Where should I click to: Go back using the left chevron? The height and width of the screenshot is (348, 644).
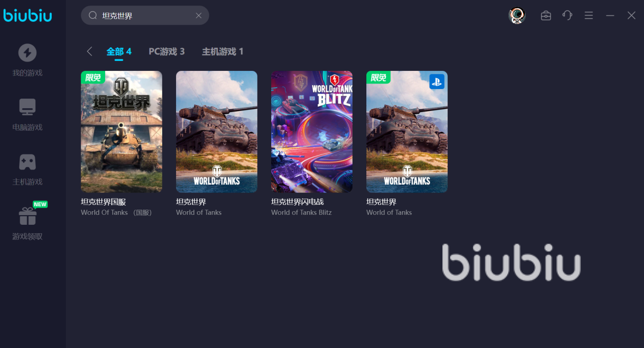[x=90, y=51]
